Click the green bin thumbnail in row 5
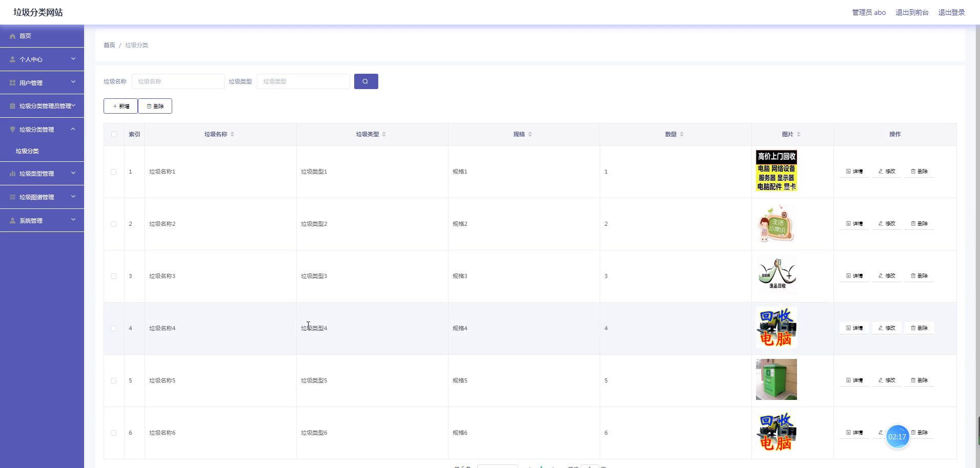 [x=776, y=379]
